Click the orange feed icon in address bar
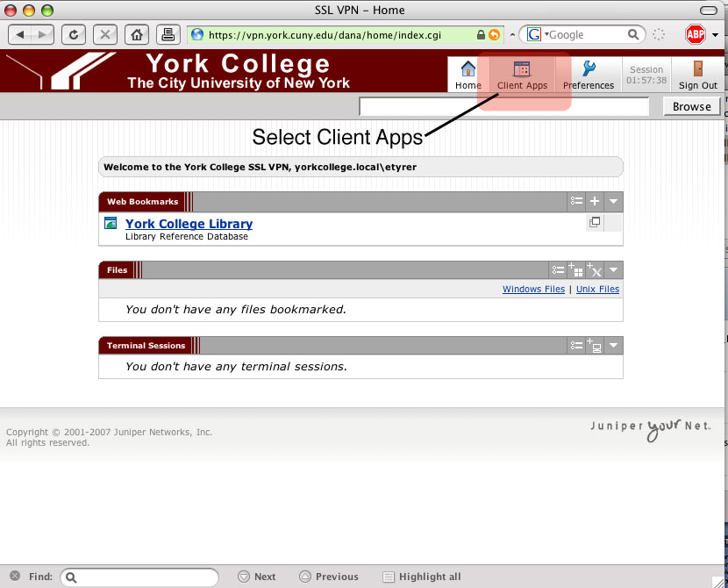 coord(494,35)
